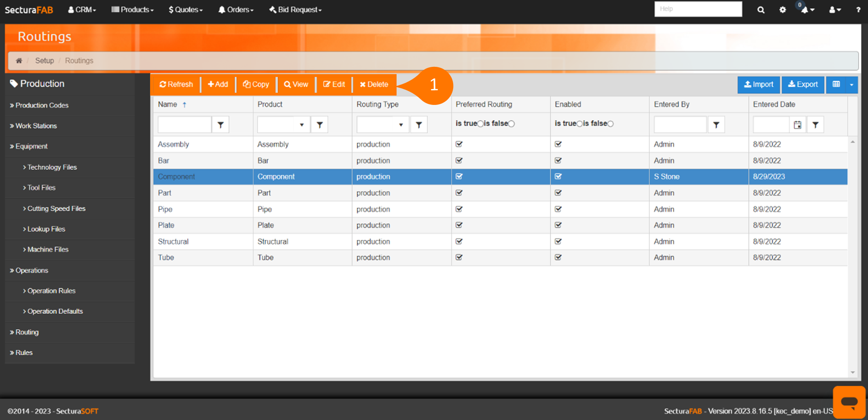Open the notifications bell icon
868x420 pixels.
tap(805, 10)
